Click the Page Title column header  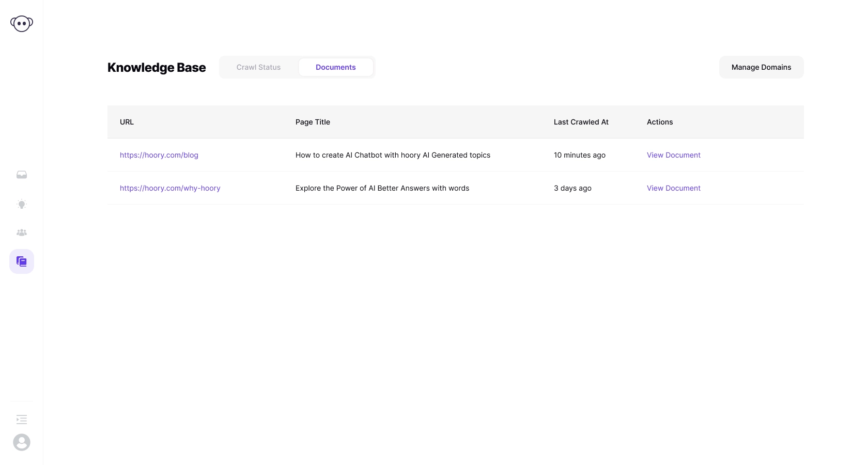(313, 122)
